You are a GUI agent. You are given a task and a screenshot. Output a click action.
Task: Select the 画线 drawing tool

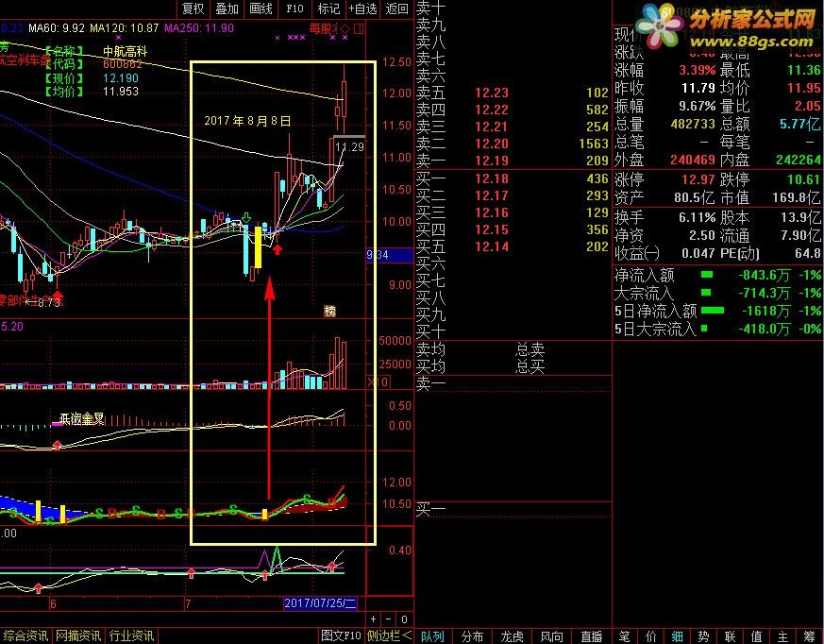coord(261,8)
